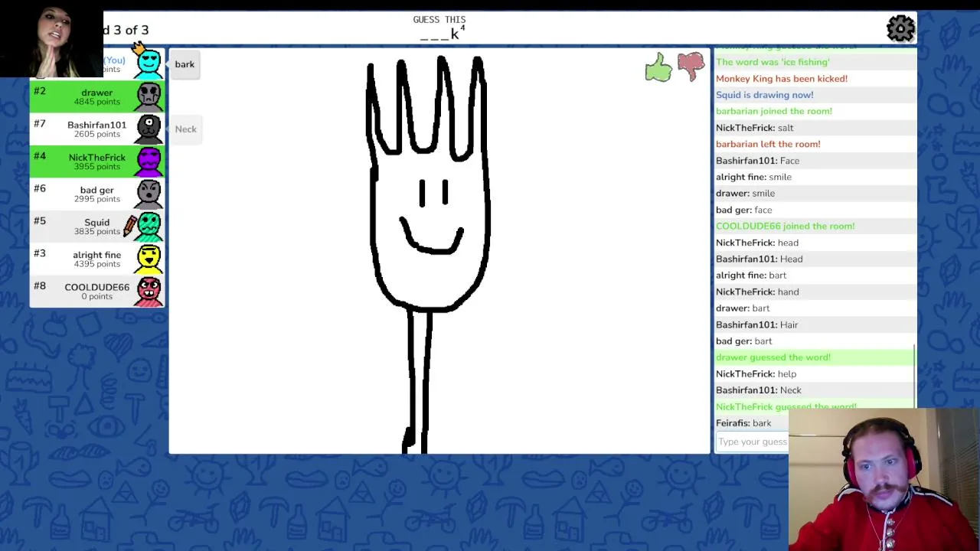The image size is (980, 551).
Task: Click the 'Bashirfan101: Face' chat message
Action: 758,161
